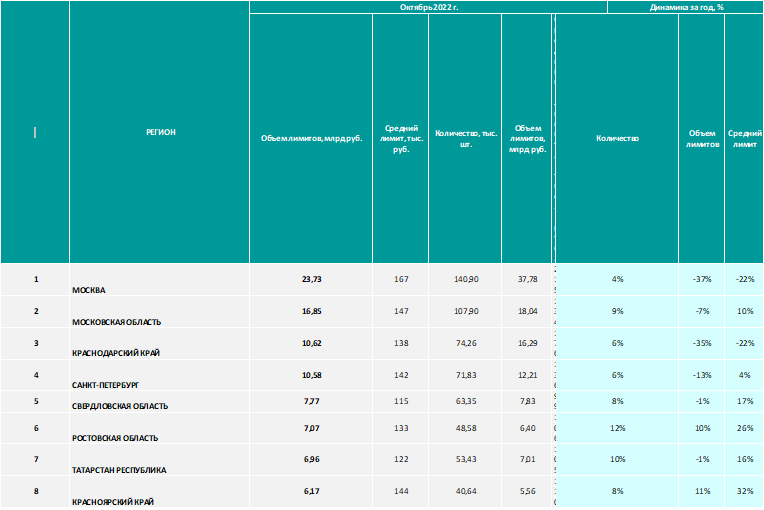
Task: Click the 'Объем лимитов, млрд руб.' wide header
Action: click(x=311, y=139)
